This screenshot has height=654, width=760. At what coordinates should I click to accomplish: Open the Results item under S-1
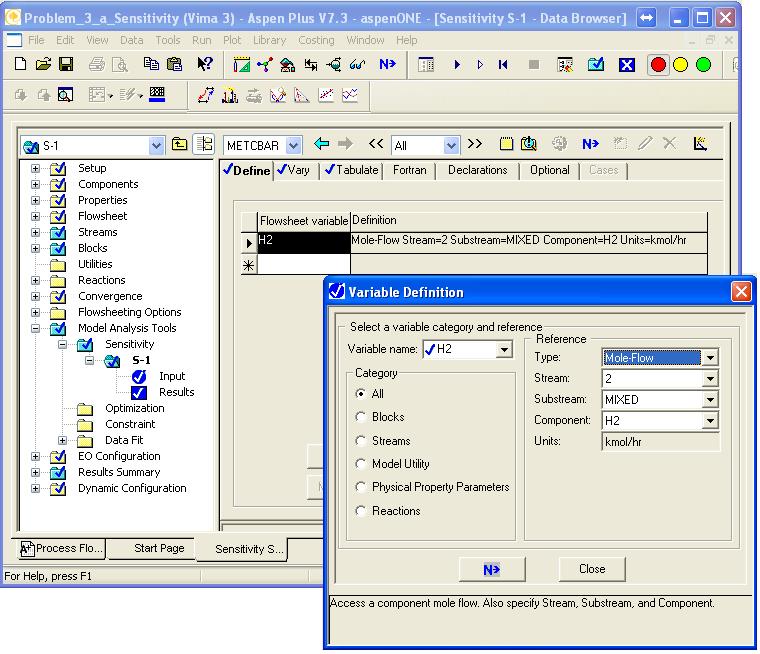[x=176, y=392]
